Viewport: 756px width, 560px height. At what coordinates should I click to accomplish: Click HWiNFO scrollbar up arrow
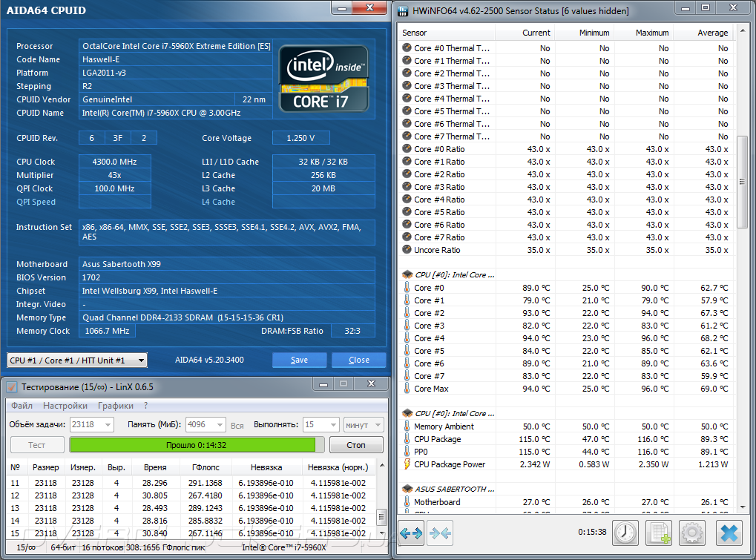pos(742,31)
